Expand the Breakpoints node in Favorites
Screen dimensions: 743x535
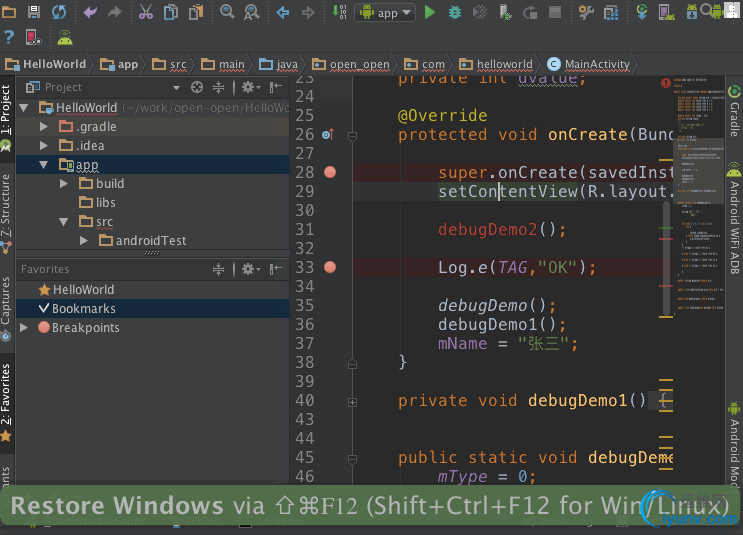[24, 327]
